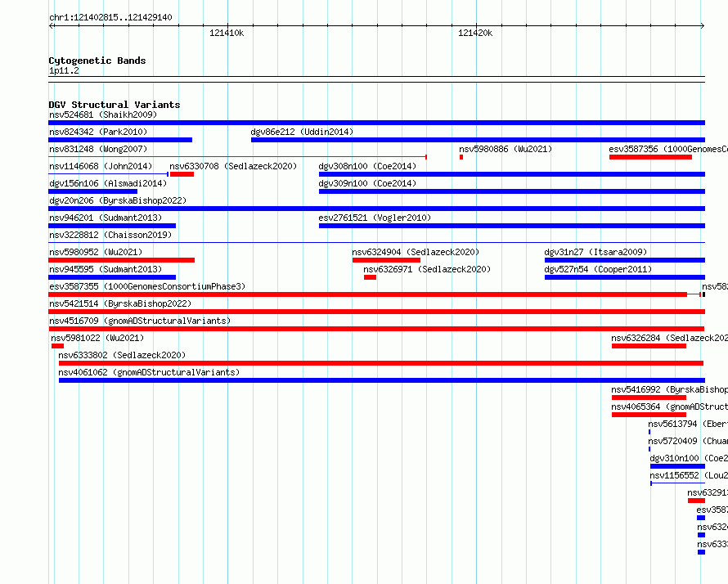Screen dimensions: 728x584
Task: Open the dgv86e212 (Uddin2014) variant label
Action: (x=302, y=132)
